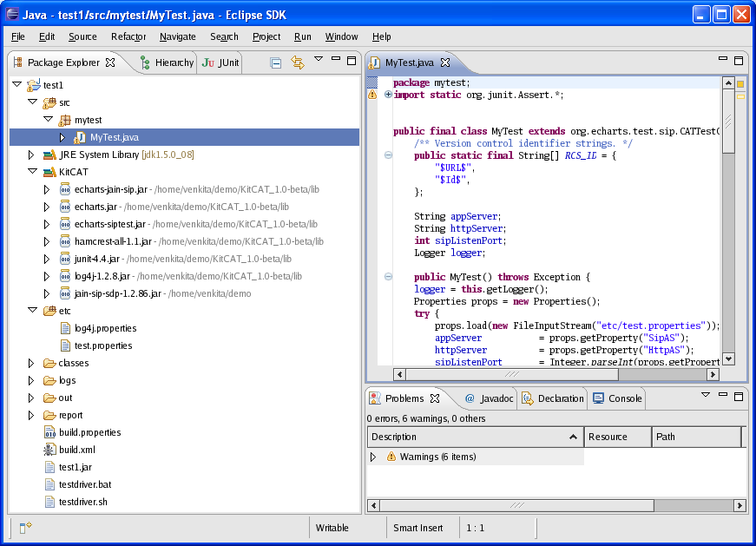Click the mytest package icon
756x546 pixels.
pyautogui.click(x=64, y=120)
